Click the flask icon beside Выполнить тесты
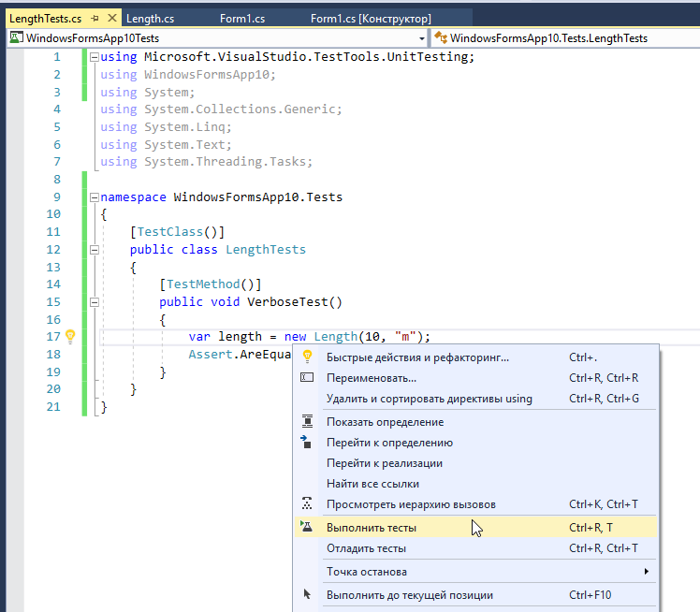This screenshot has height=612, width=700. coord(306,527)
